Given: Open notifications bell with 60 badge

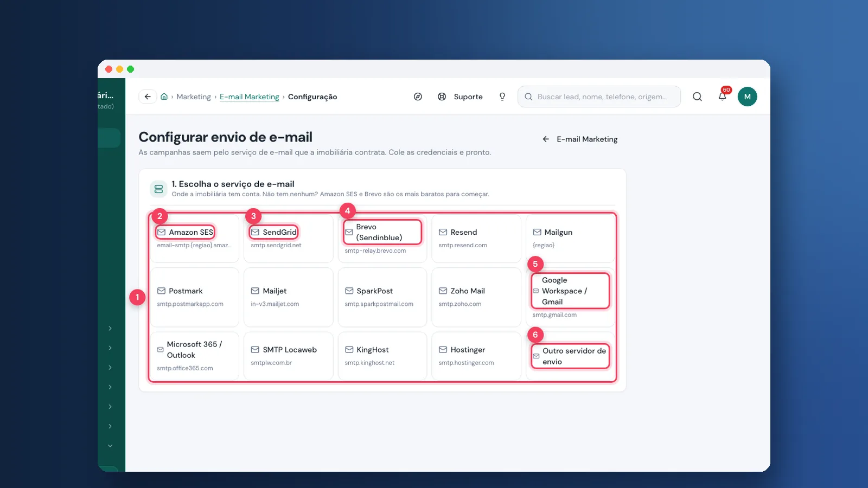Looking at the screenshot, I should click(x=723, y=97).
